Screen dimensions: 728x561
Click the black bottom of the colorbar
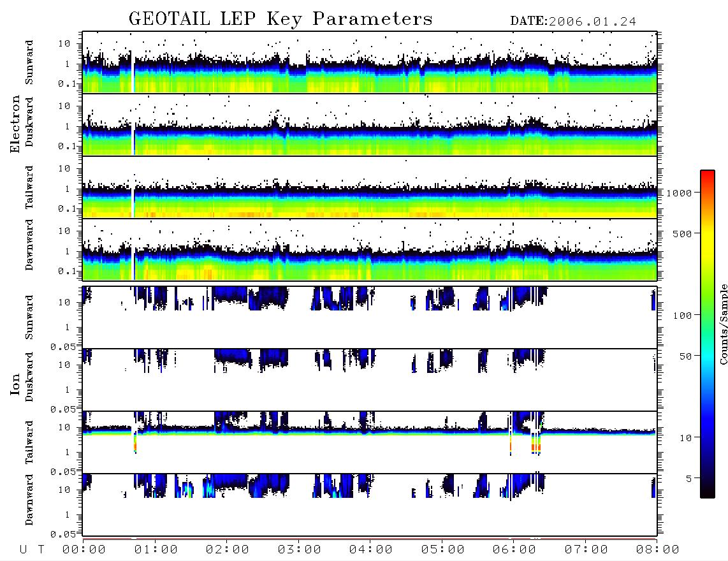coord(708,492)
